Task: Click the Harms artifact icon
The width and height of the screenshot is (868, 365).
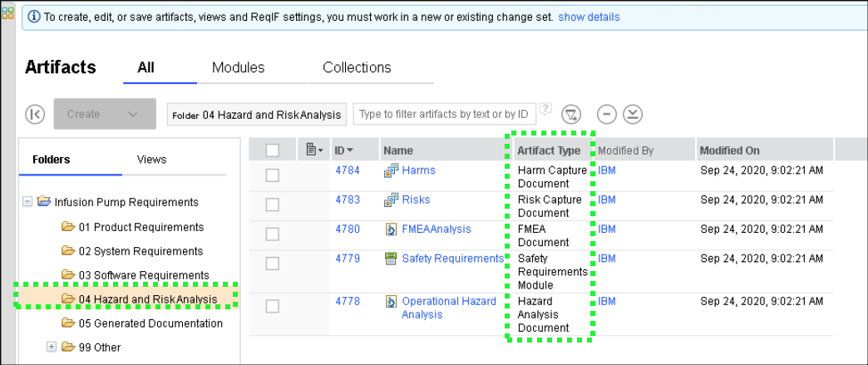Action: tap(391, 171)
